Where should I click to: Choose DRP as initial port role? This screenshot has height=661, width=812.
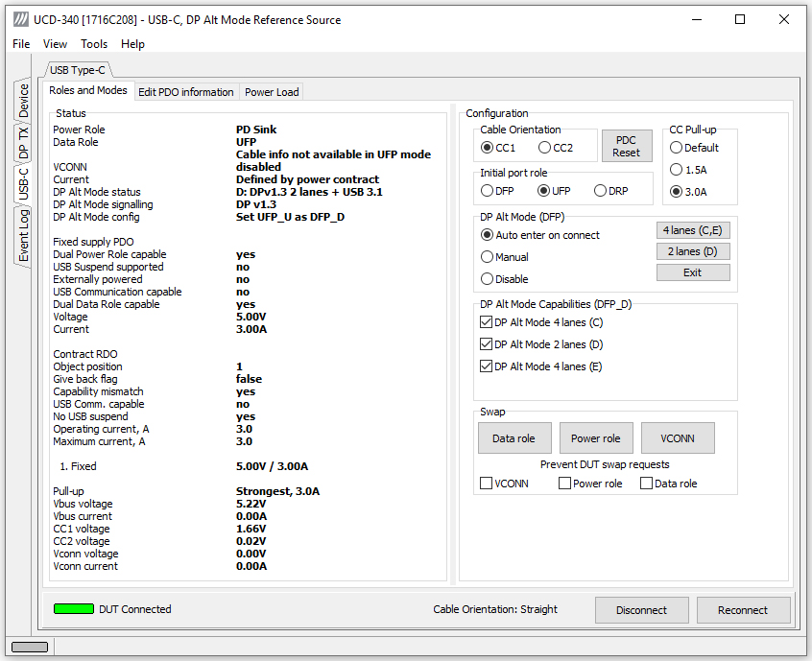pyautogui.click(x=600, y=191)
